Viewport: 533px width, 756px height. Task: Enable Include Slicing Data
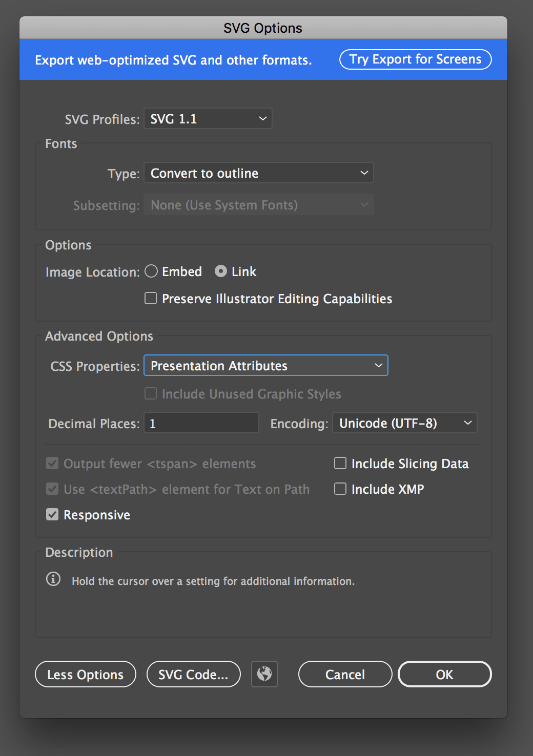[340, 463]
